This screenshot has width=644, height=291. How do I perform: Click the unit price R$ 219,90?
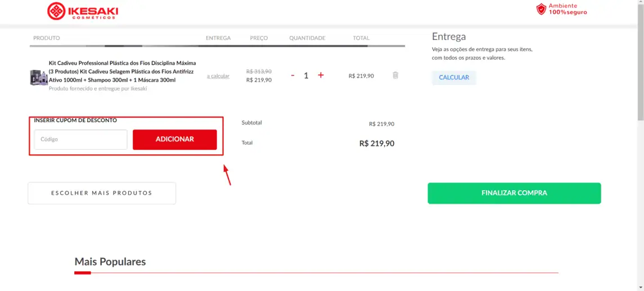coord(259,80)
